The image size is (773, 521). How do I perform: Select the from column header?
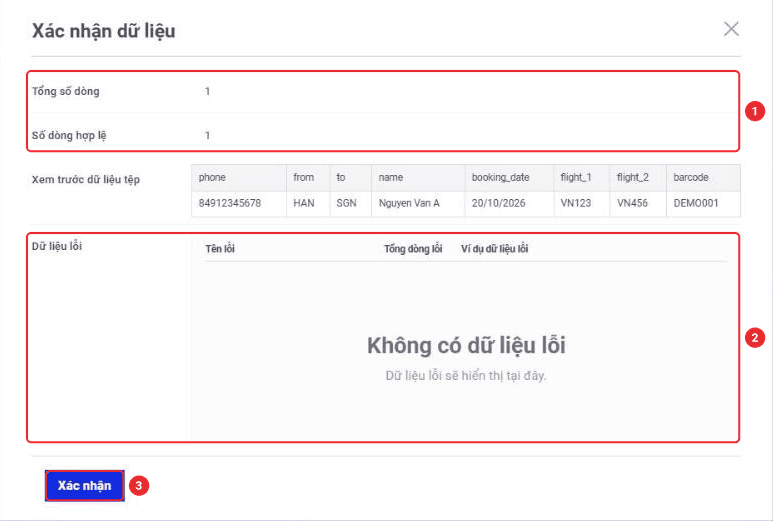click(x=308, y=177)
